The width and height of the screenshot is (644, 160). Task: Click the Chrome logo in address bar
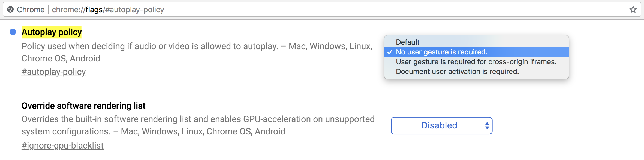point(10,10)
